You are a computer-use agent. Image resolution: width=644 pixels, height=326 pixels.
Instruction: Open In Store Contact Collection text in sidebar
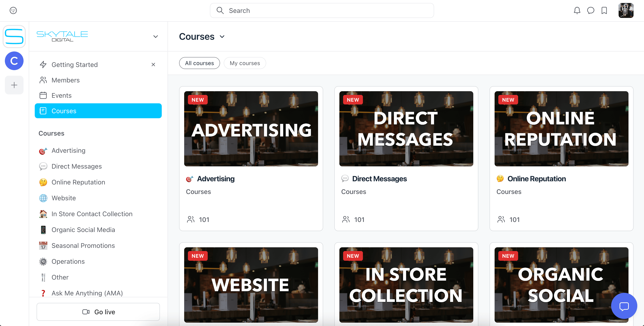coord(92,214)
